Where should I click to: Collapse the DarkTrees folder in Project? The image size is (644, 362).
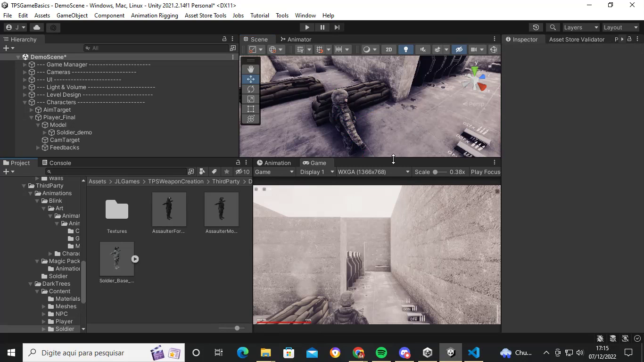[31, 284]
